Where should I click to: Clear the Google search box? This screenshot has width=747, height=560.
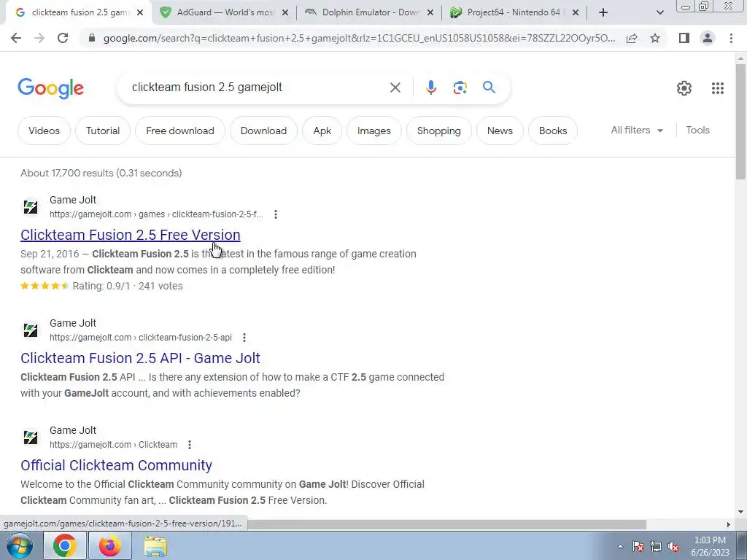pos(395,87)
